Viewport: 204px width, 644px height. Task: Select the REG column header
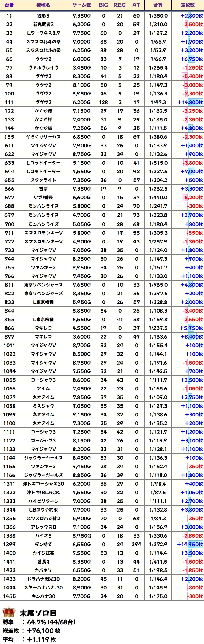click(120, 5)
